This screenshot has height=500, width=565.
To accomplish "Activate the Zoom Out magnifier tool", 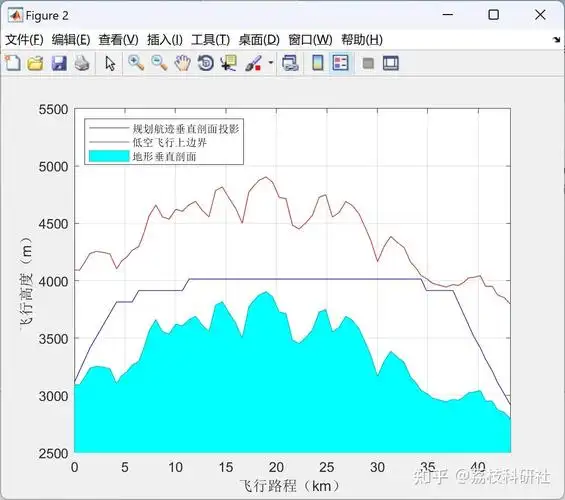I will point(159,63).
